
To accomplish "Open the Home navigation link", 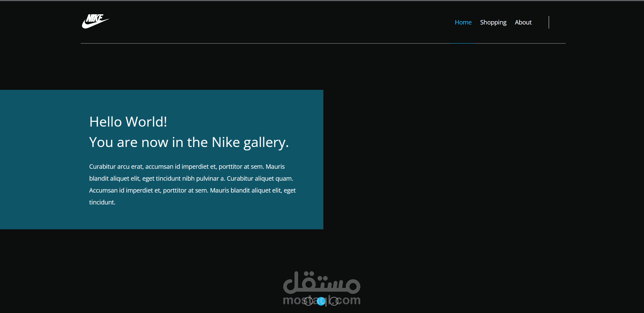I will click(x=463, y=22).
